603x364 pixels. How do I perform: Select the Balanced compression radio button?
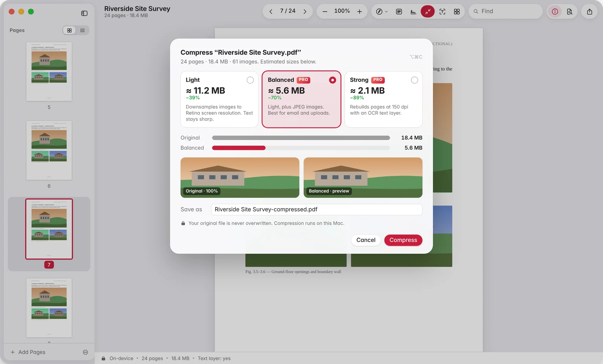click(332, 80)
